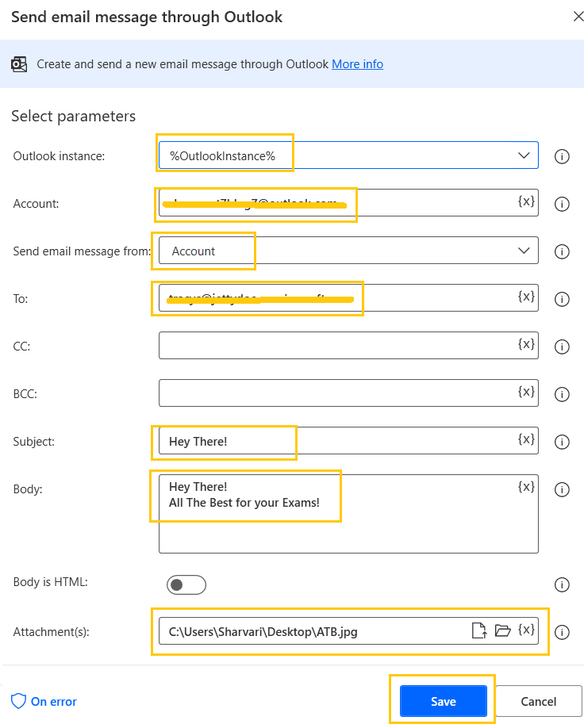Screen dimensions: 584x728
Task: Click the {x} icon next to the To field
Action: click(526, 297)
